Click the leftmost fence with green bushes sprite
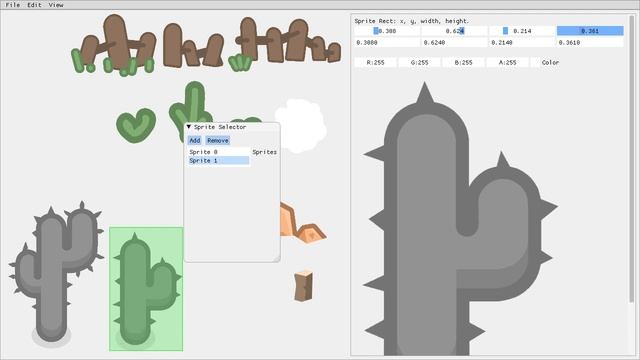 [x=113, y=45]
